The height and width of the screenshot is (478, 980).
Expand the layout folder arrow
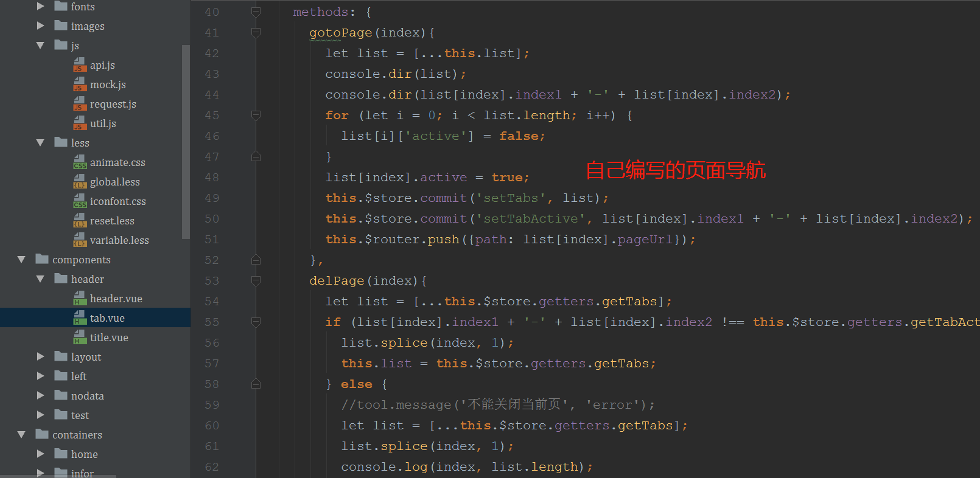pos(40,357)
